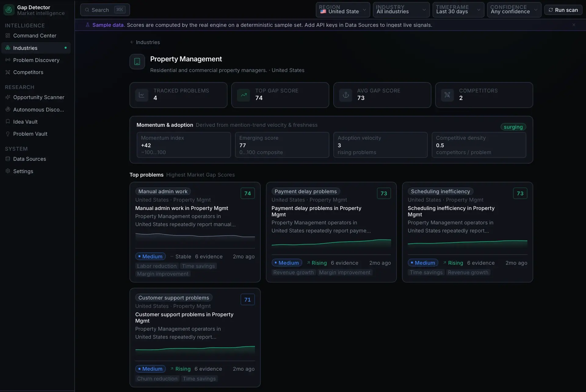The image size is (586, 392).
Task: Click the Labor reduction tag
Action: coord(157,266)
